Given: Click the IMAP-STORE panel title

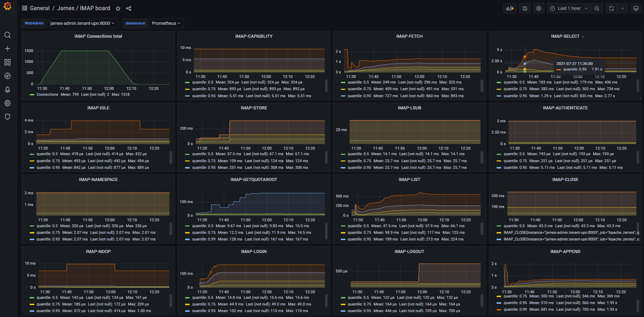Looking at the screenshot, I should pyautogui.click(x=254, y=108).
